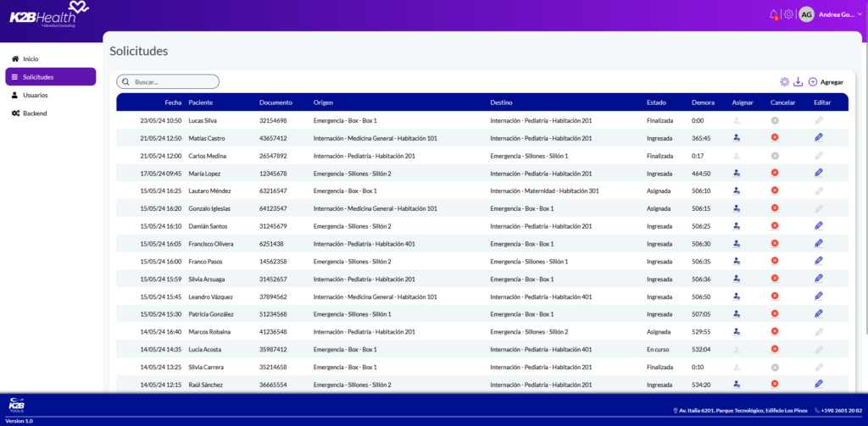Screen dimensions: 868x426
Task: Click the Buscar search field
Action: pyautogui.click(x=168, y=82)
